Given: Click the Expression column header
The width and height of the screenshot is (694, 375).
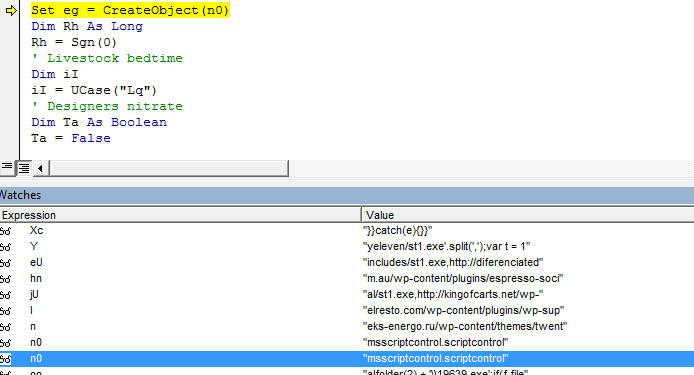Looking at the screenshot, I should [x=181, y=215].
